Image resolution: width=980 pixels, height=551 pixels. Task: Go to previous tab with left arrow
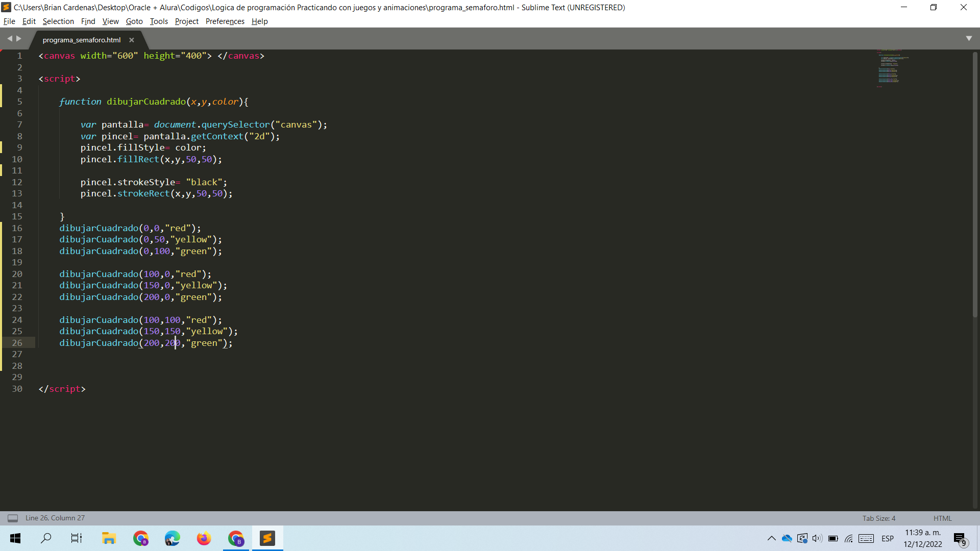(9, 39)
